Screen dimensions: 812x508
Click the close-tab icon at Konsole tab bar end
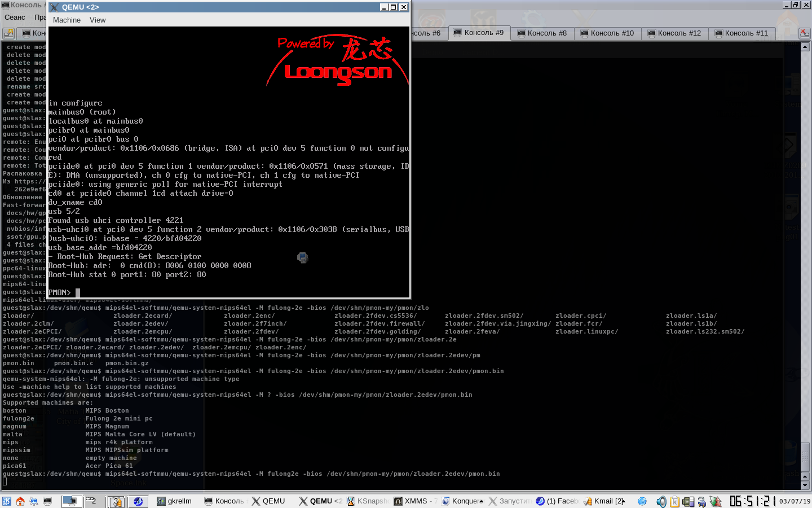804,33
